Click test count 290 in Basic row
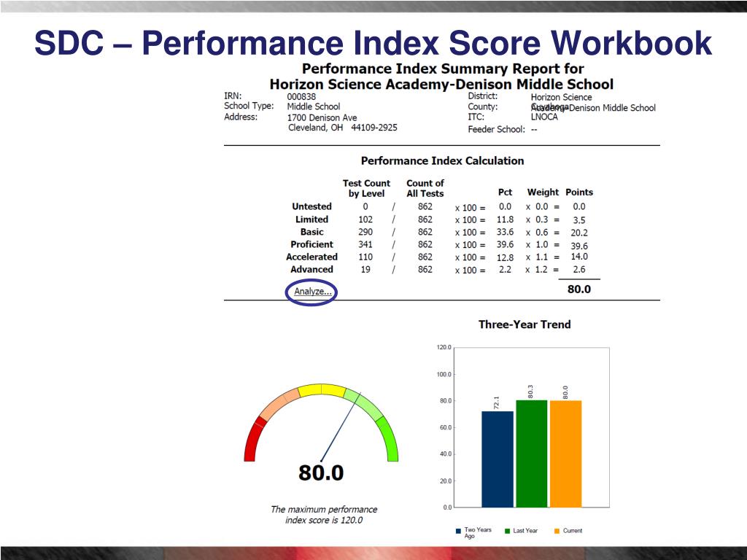 pyautogui.click(x=365, y=232)
